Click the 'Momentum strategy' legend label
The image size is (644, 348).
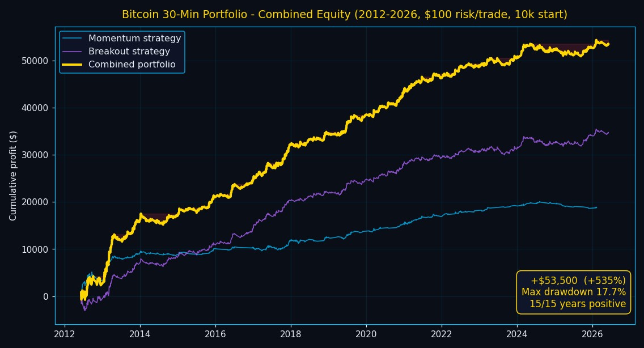pos(135,38)
